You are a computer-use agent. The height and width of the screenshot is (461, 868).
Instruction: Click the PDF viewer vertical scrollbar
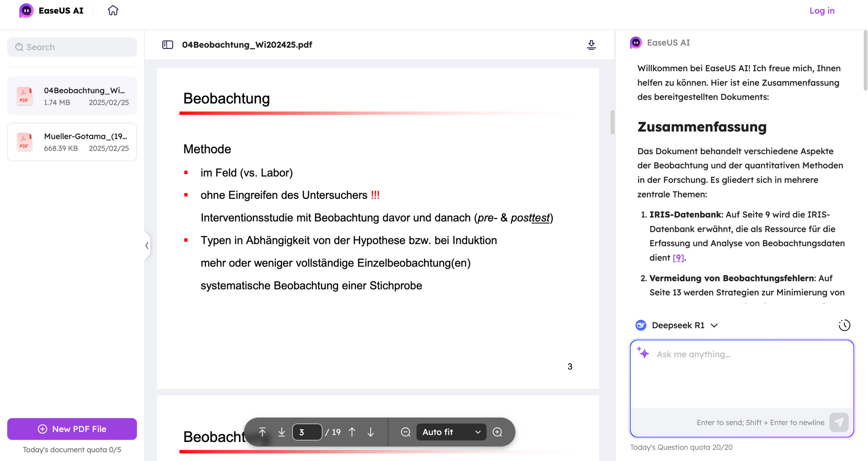[612, 122]
